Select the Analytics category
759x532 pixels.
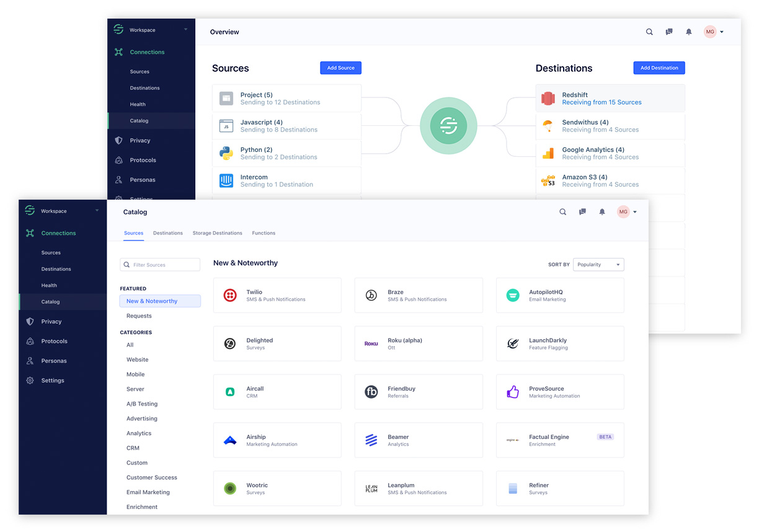(x=139, y=433)
